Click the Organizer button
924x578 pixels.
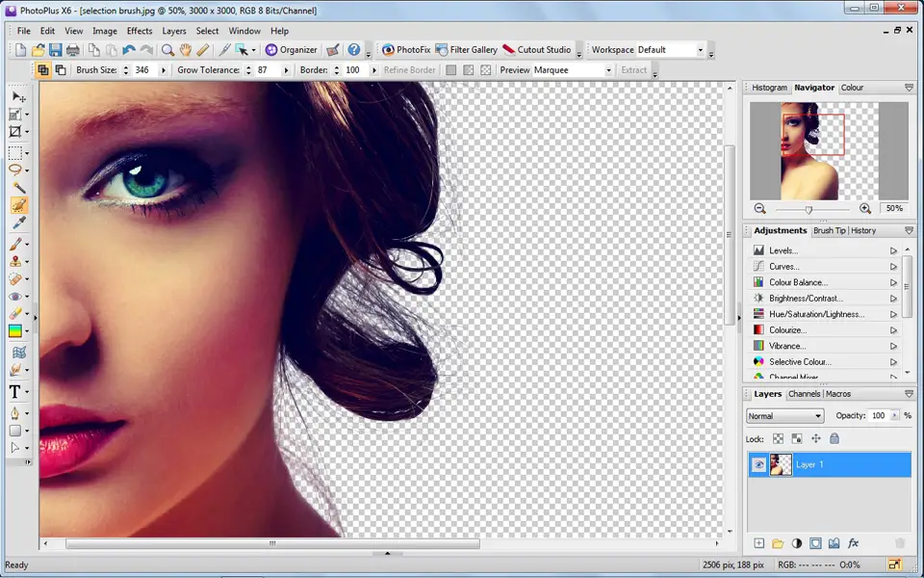click(x=292, y=50)
